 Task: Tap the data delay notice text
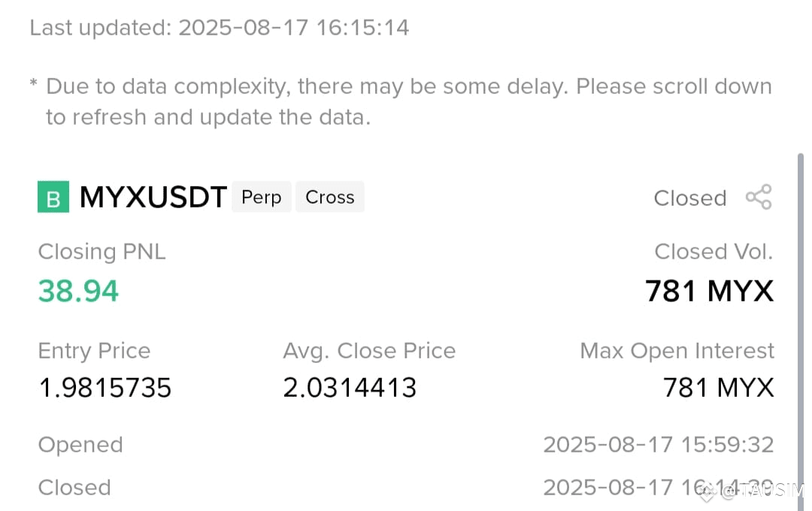(401, 101)
